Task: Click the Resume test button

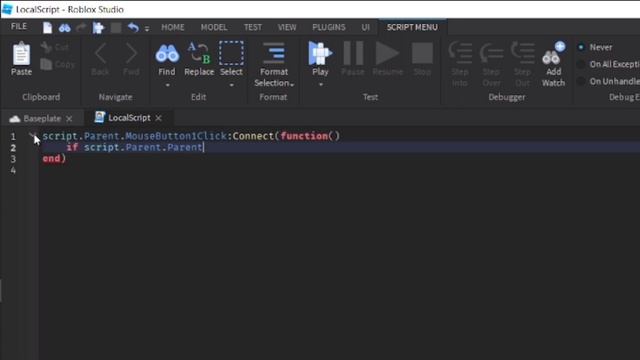Action: (387, 53)
